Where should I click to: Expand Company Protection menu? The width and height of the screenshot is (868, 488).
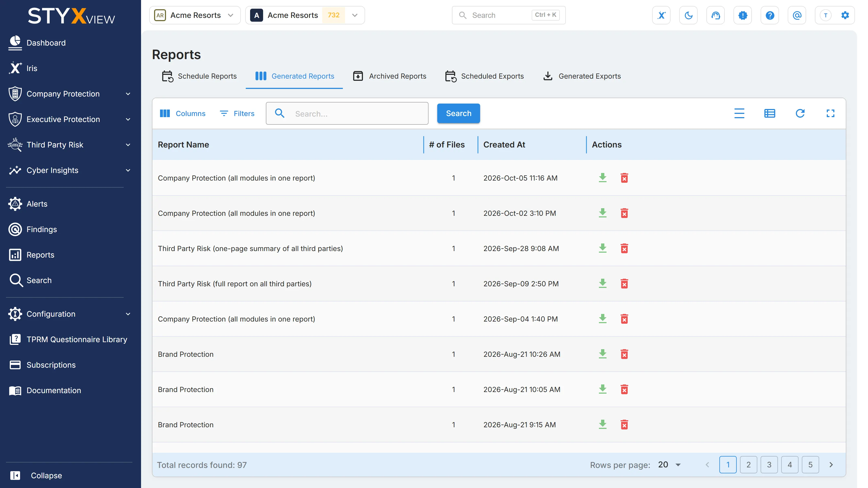coord(71,94)
